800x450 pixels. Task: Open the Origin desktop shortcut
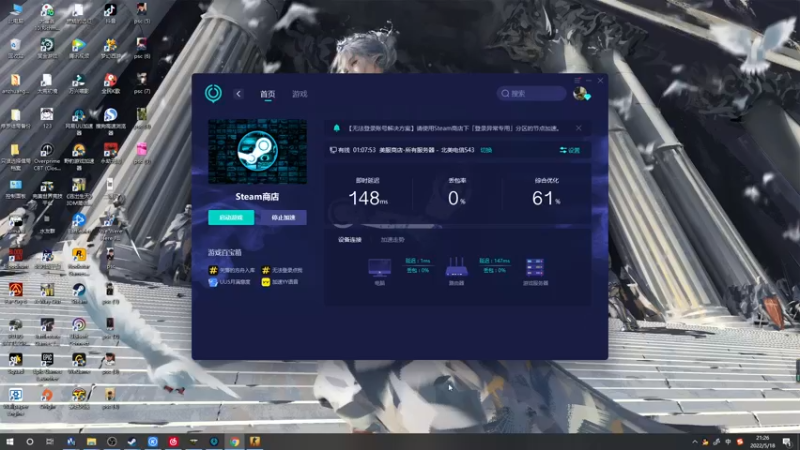[x=47, y=398]
